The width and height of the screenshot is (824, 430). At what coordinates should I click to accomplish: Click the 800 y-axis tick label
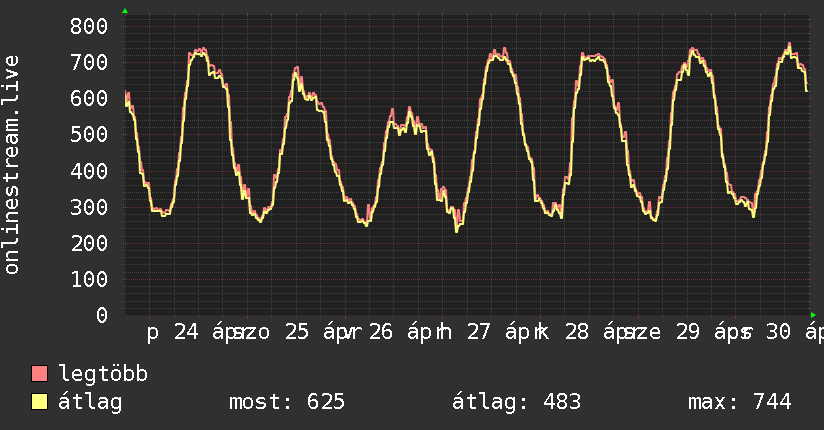[88, 27]
